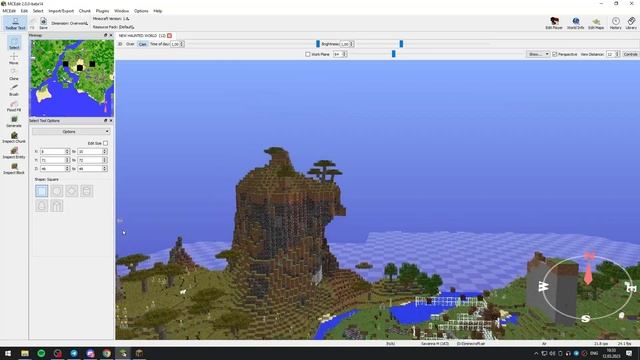
Task: Float the Select Tool Options panel
Action: pyautogui.click(x=105, y=121)
